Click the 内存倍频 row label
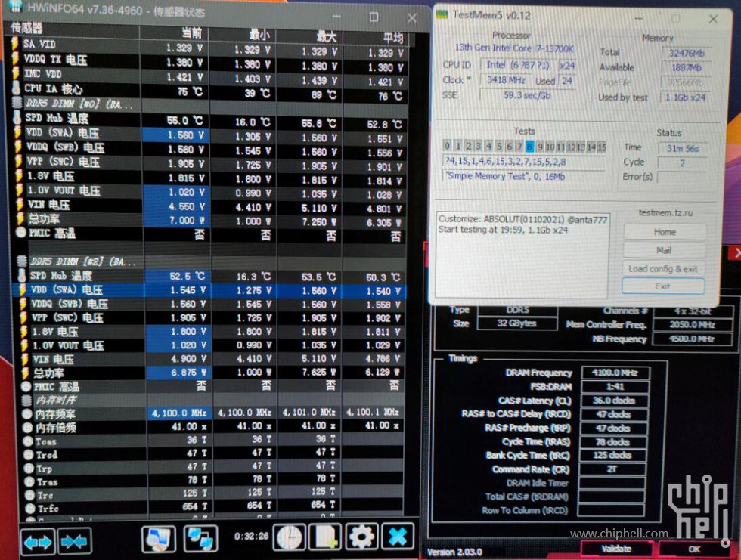The height and width of the screenshot is (560, 741). point(56,428)
